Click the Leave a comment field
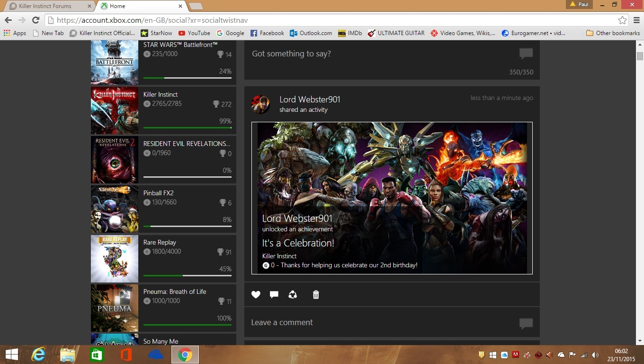This screenshot has width=644, height=364. [392, 322]
